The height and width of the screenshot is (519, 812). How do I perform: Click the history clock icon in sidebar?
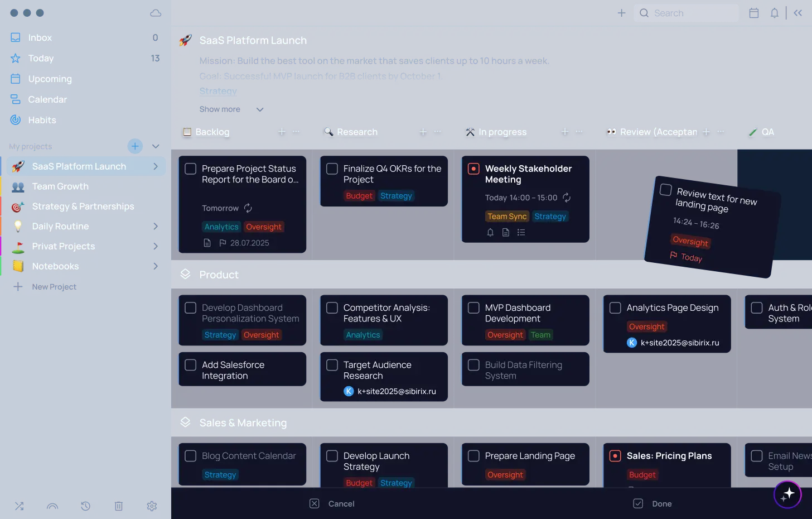tap(85, 506)
